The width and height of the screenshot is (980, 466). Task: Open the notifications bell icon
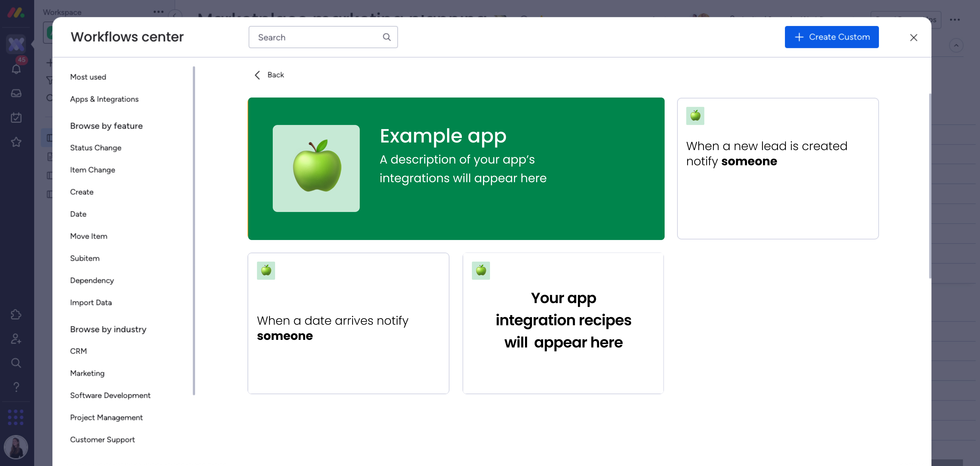(16, 69)
